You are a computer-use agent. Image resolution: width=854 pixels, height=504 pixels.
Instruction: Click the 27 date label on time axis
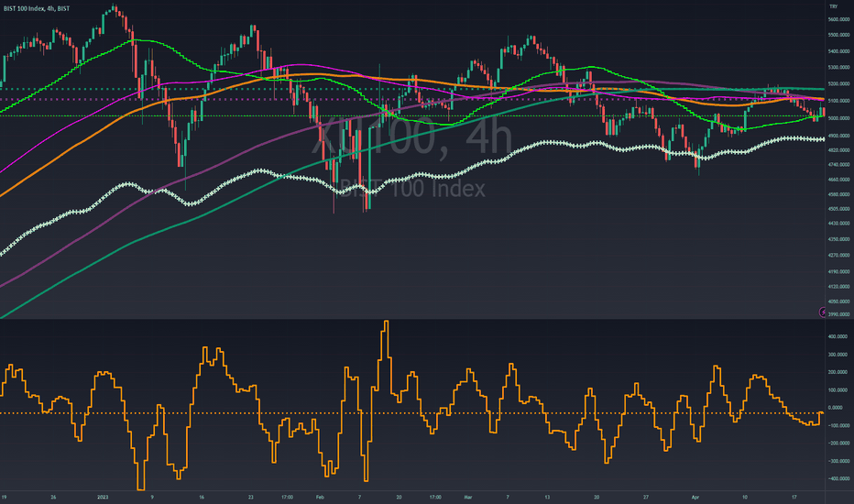(x=646, y=497)
